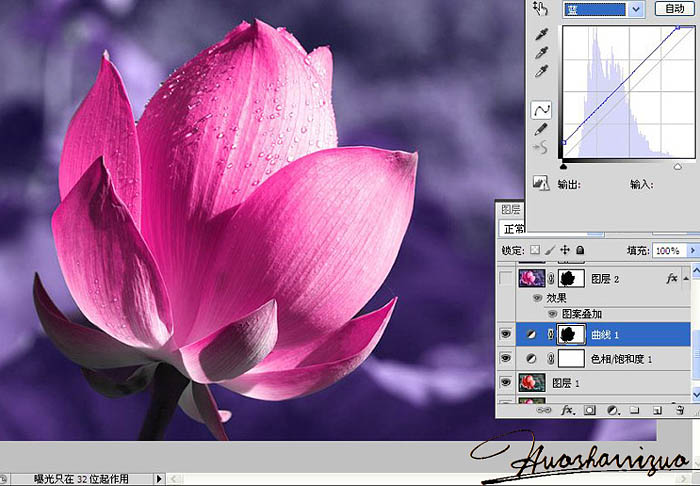Select the on-image curve adjustment hand tool

click(x=541, y=9)
